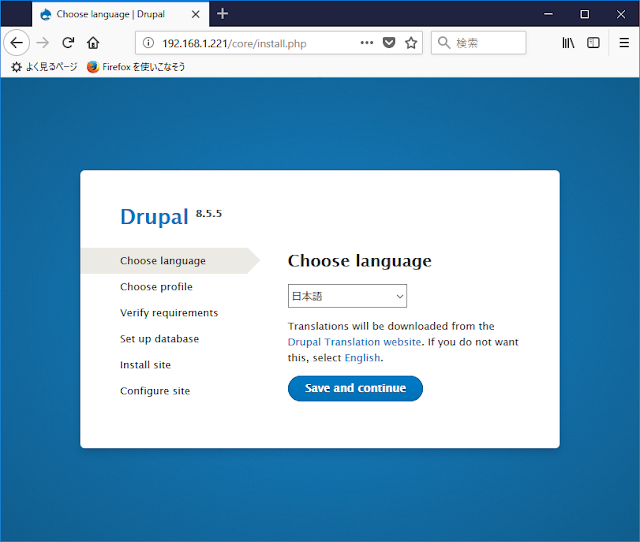
Task: Open the よく見るページ bookmark gear icon
Action: pos(16,67)
